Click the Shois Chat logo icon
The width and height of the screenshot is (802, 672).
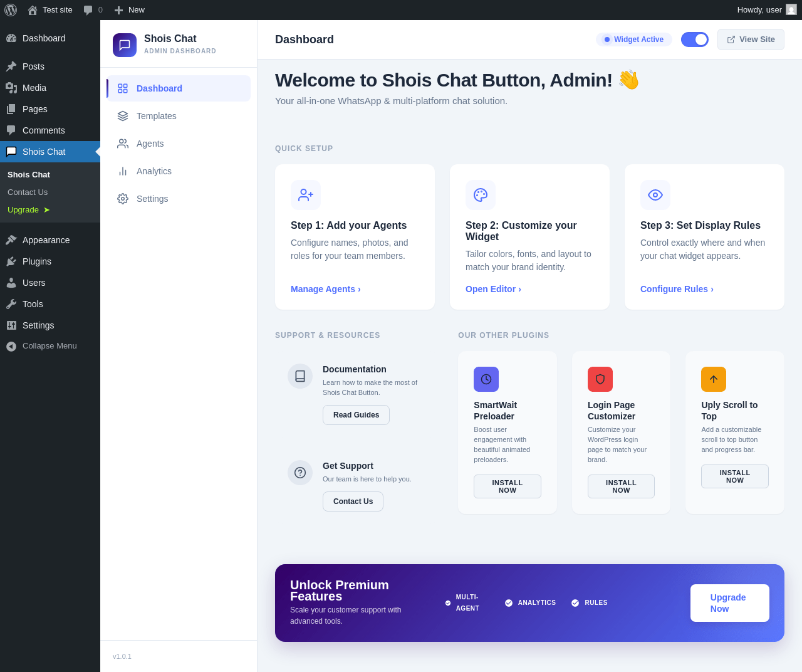(x=125, y=45)
